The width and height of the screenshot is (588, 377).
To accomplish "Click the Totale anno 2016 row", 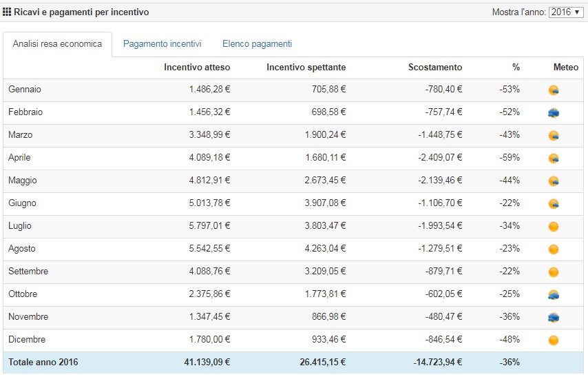I will (43, 363).
